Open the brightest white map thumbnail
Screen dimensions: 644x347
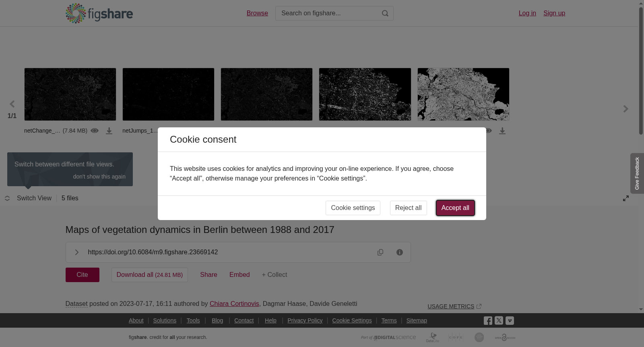click(x=463, y=94)
